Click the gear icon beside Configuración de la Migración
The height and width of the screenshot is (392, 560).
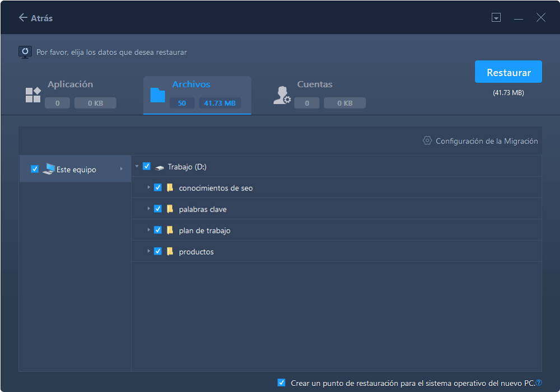click(427, 141)
